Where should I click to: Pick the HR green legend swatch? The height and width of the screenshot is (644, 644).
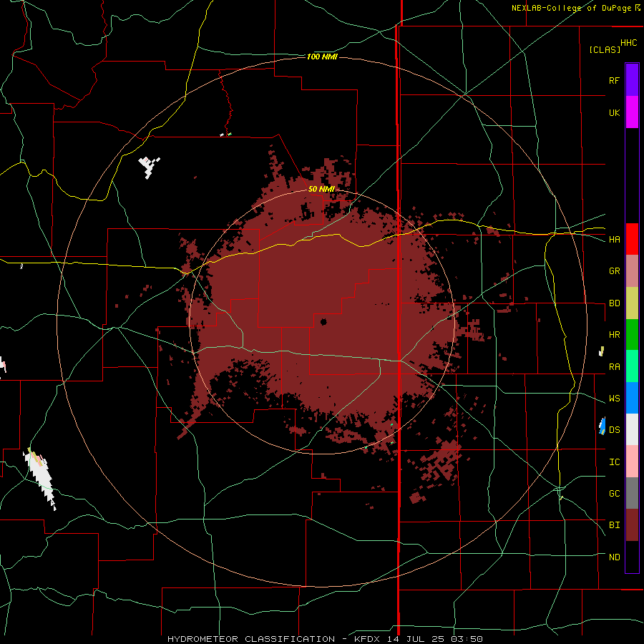632,335
